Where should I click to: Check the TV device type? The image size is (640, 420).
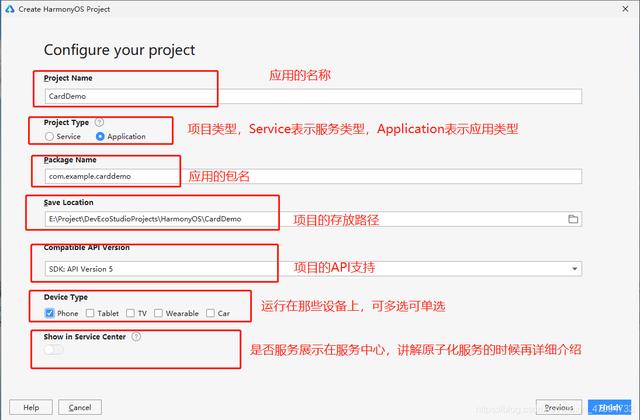click(130, 313)
